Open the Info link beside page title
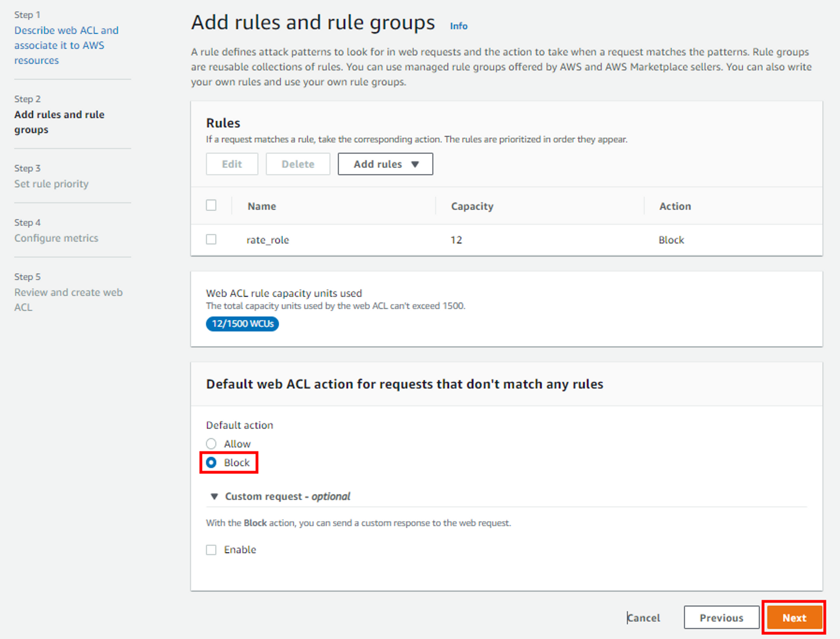Image resolution: width=840 pixels, height=639 pixels. click(x=459, y=26)
